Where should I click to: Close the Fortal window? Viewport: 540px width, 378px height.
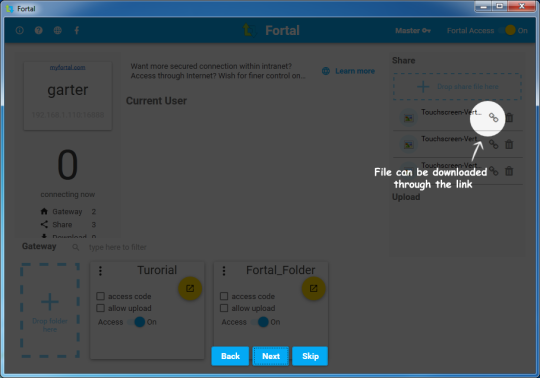[x=522, y=7]
